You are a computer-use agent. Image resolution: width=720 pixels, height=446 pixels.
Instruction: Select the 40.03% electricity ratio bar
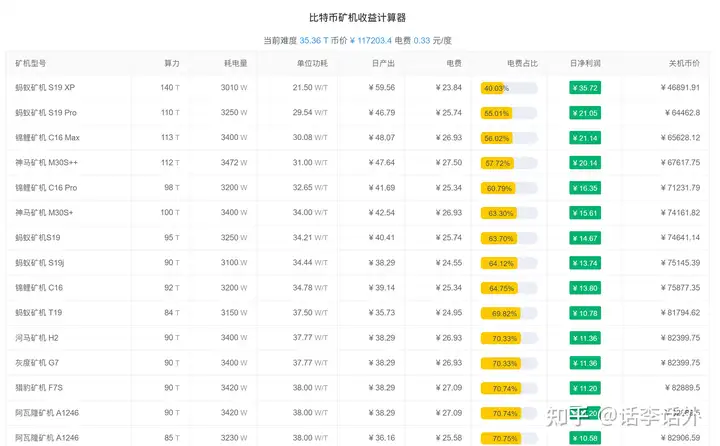coord(509,88)
